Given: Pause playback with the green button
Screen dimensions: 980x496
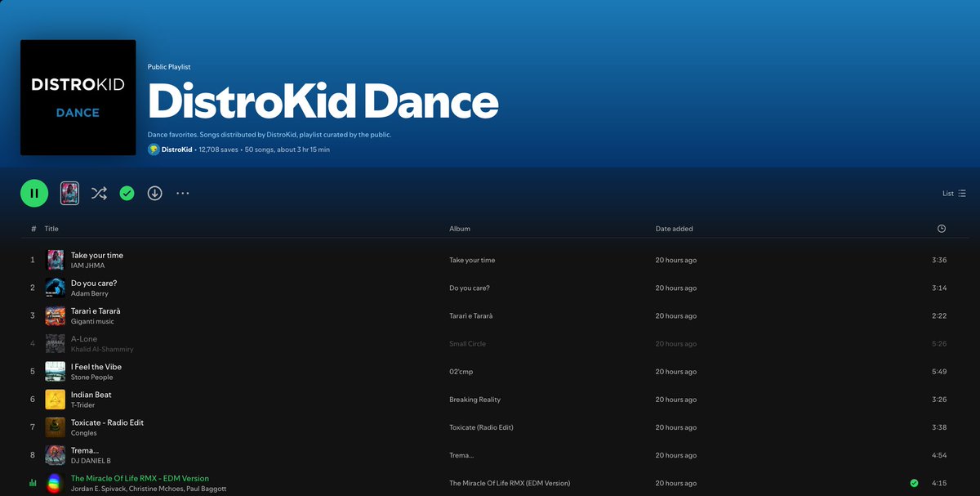Looking at the screenshot, I should coord(34,194).
